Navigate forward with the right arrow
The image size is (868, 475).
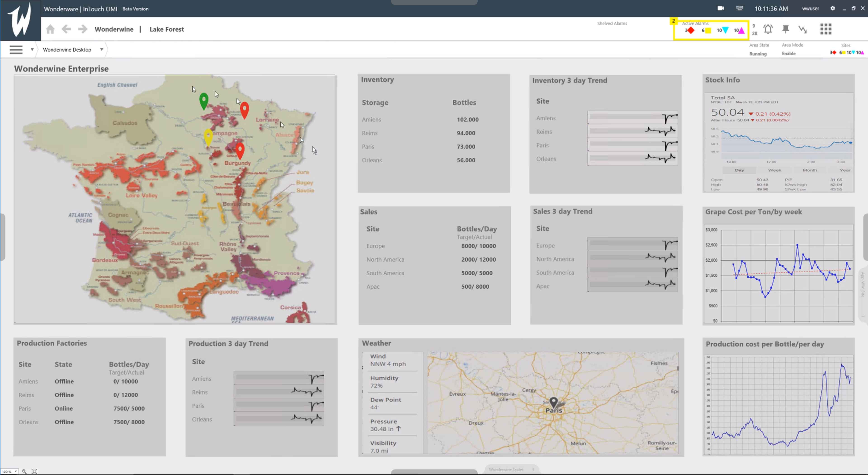point(83,29)
